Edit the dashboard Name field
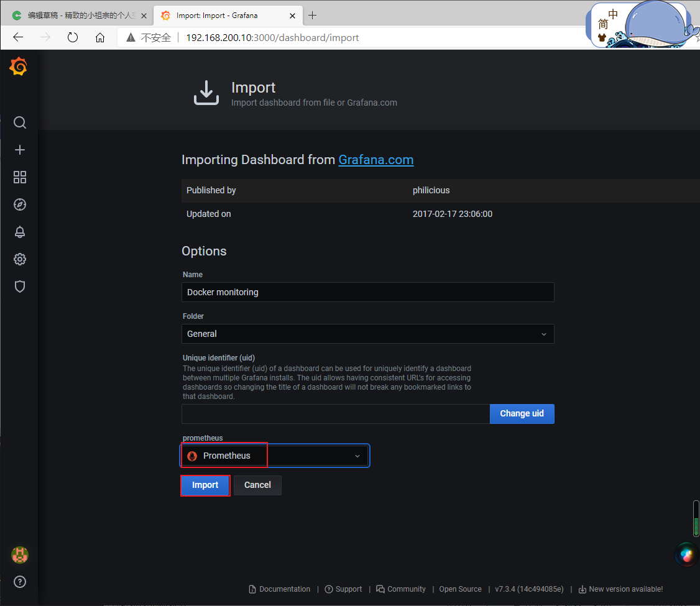Viewport: 700px width, 606px height. (x=368, y=292)
